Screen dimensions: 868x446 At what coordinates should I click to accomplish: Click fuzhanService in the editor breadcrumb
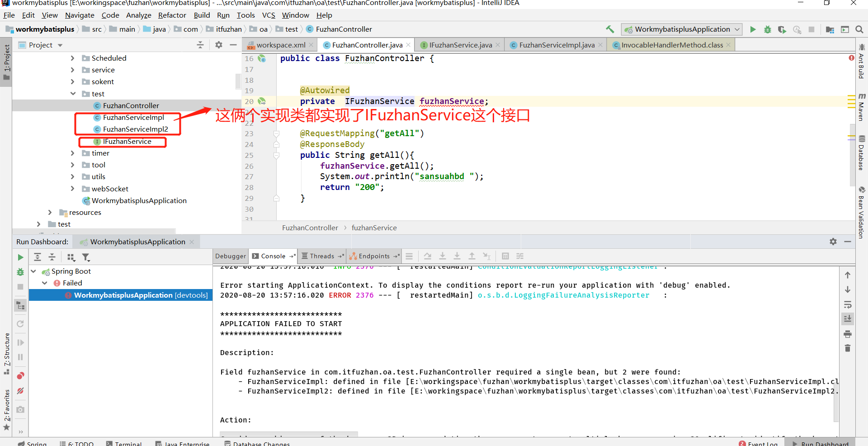pos(374,228)
